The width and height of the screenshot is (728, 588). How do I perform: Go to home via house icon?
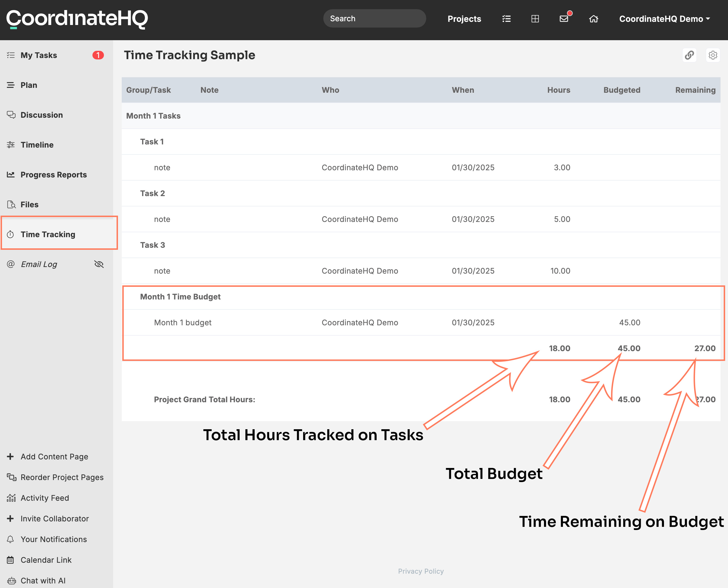tap(594, 19)
